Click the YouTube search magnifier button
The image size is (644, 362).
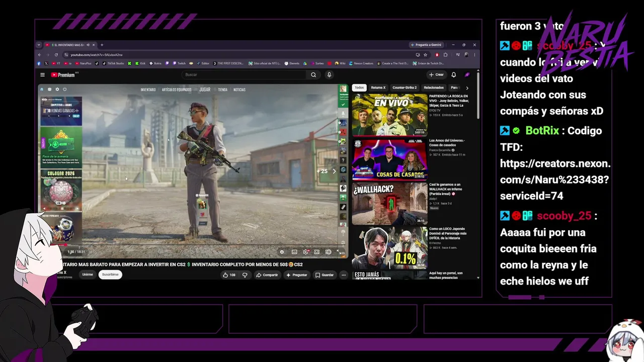(x=313, y=75)
